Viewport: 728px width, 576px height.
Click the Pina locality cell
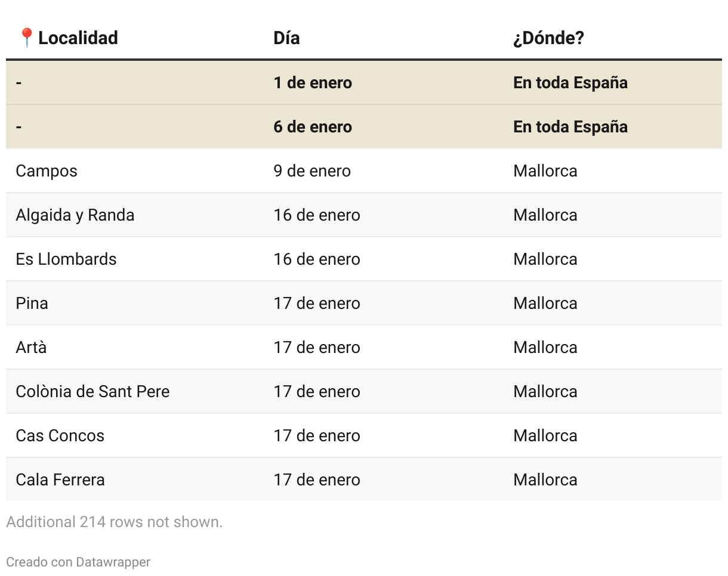[x=32, y=304]
